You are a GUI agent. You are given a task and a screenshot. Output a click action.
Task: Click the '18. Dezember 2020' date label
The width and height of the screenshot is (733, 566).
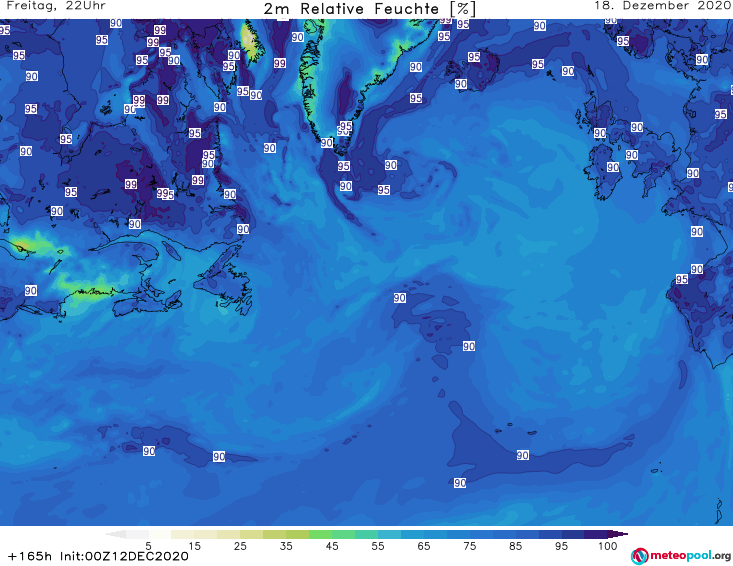(x=663, y=6)
